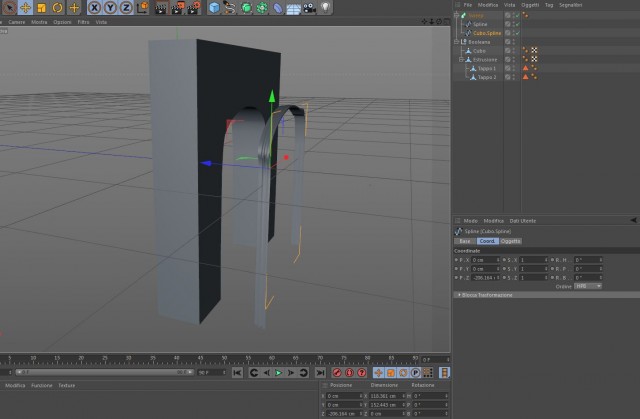
Task: Select the Scale tool in top toolbar
Action: (x=41, y=7)
